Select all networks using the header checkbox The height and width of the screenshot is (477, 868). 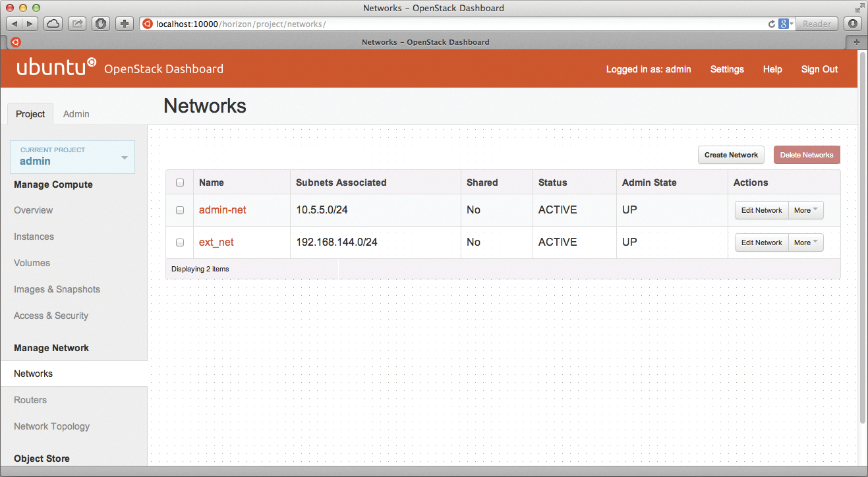pyautogui.click(x=180, y=182)
